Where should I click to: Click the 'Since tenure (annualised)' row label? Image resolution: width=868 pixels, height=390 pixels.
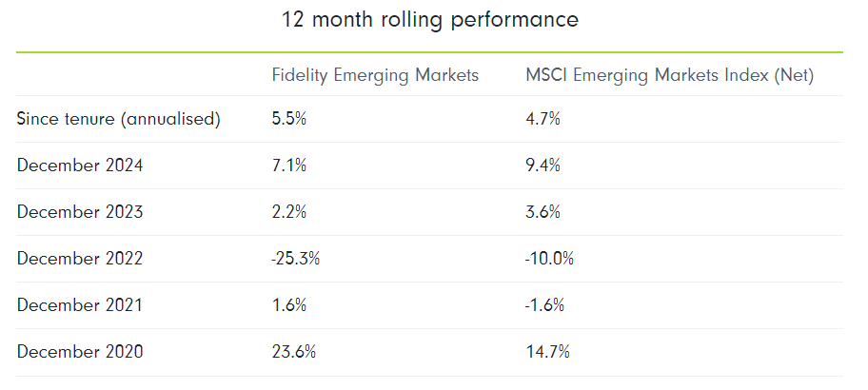click(119, 119)
